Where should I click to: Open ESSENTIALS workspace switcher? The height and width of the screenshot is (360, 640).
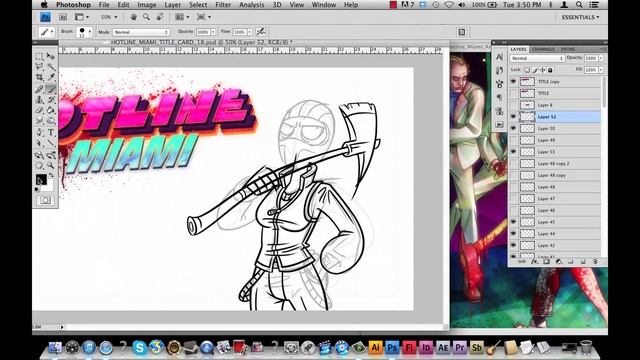pyautogui.click(x=580, y=17)
